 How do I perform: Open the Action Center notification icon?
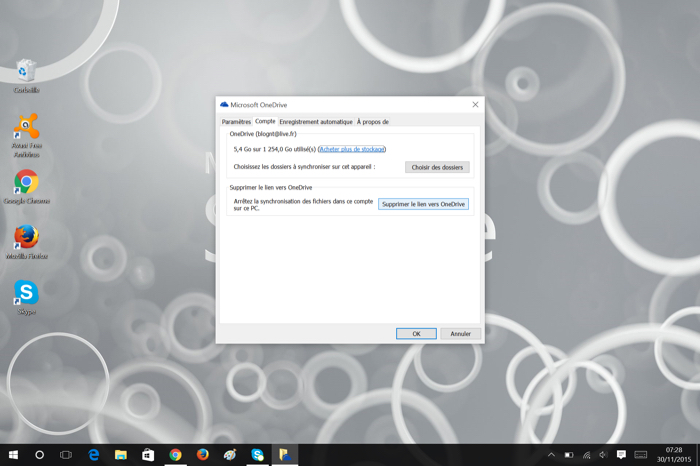tap(621, 455)
